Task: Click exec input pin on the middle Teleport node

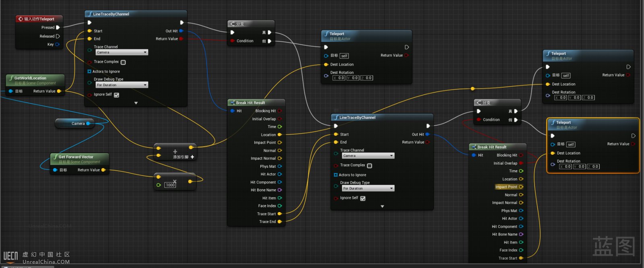Action: 326,47
